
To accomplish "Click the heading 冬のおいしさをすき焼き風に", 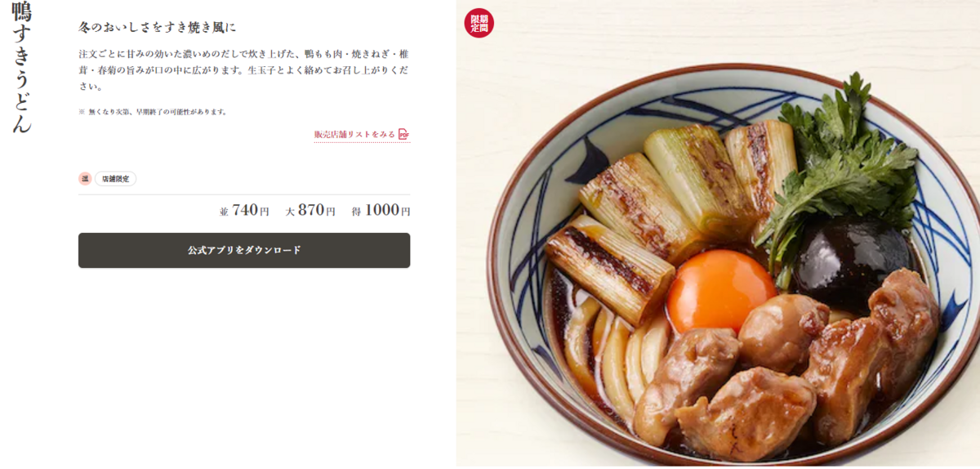I will click(x=157, y=28).
